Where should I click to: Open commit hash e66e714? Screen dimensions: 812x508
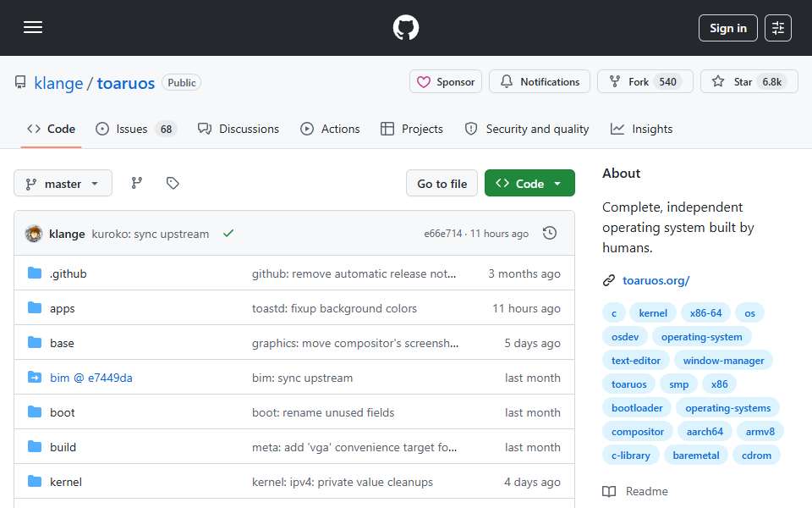click(442, 234)
